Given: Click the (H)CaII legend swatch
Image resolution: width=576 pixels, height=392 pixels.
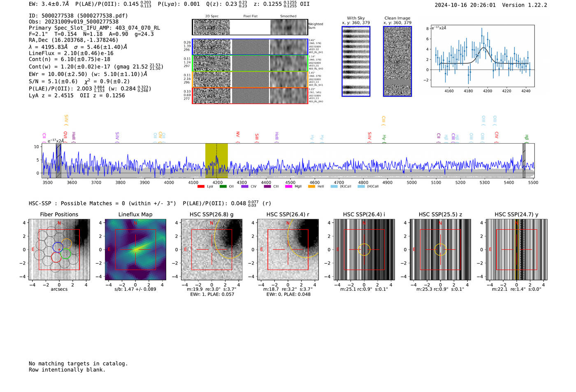Looking at the screenshot, I should [x=361, y=186].
